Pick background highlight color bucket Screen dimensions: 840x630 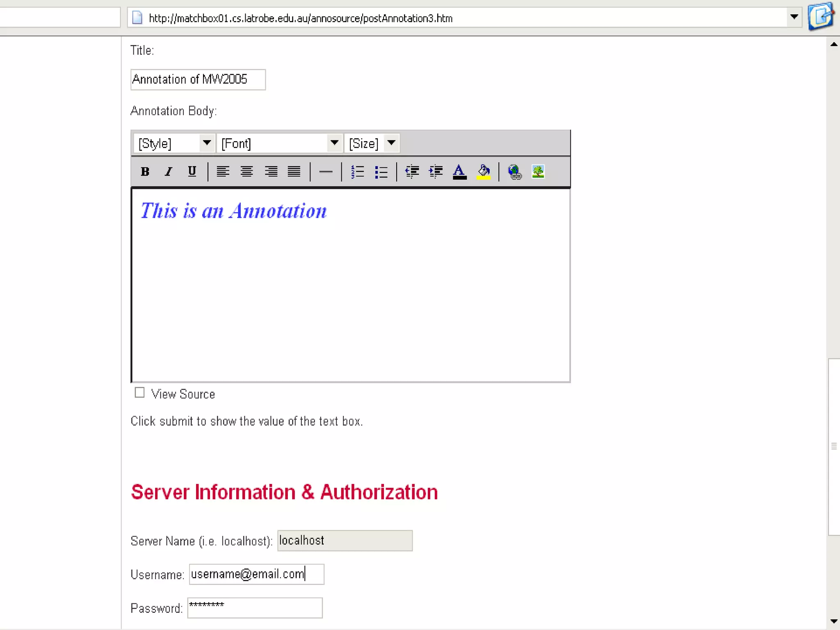point(484,171)
